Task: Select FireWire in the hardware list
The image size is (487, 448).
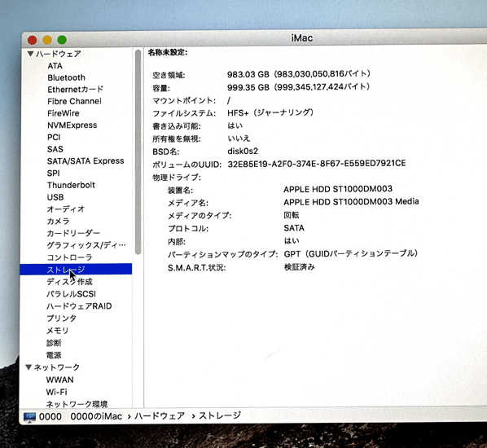Action: 63,113
